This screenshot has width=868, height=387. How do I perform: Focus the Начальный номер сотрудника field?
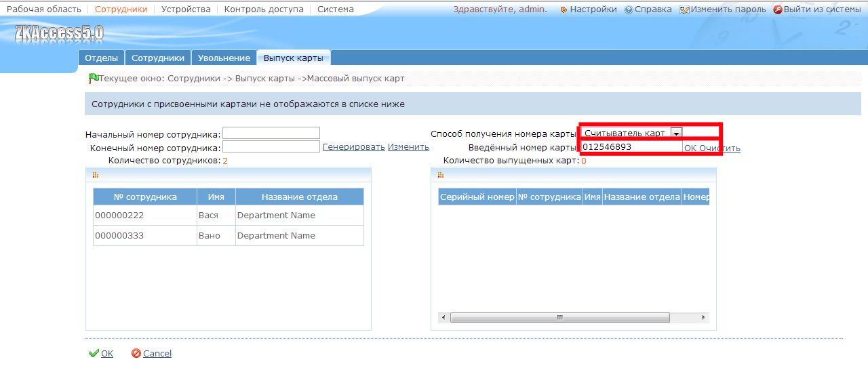pos(271,133)
